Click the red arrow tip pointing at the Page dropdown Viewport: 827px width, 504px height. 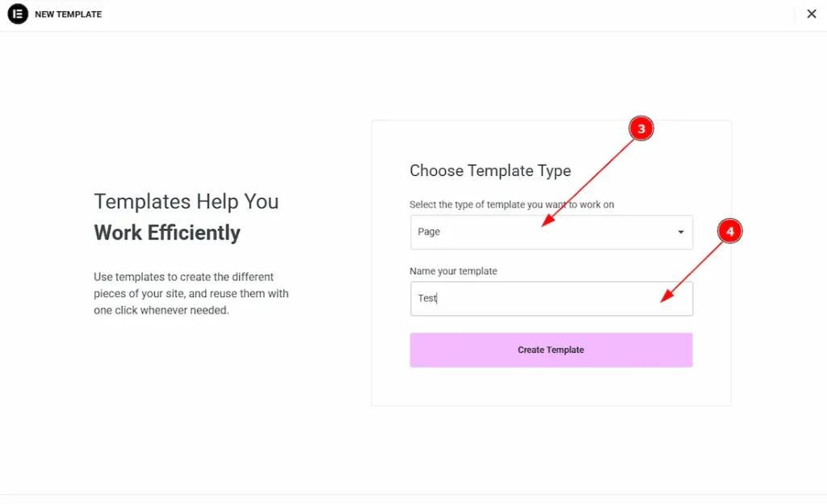pyautogui.click(x=542, y=227)
